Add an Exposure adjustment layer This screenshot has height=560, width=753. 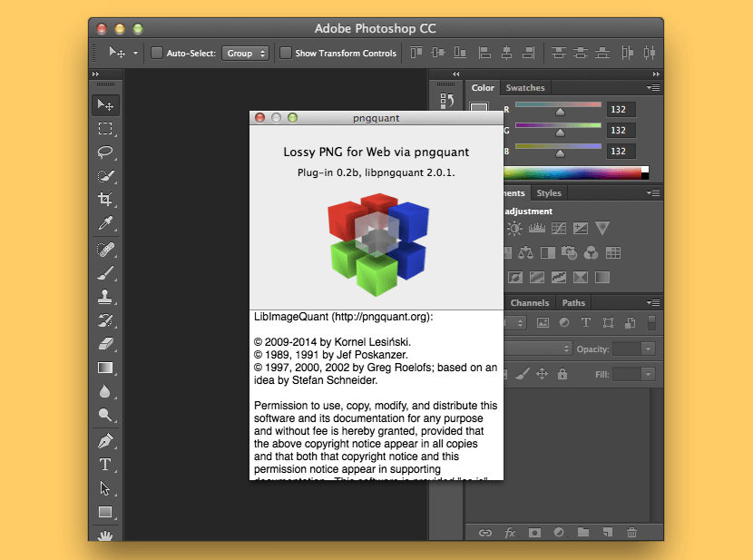pos(580,228)
